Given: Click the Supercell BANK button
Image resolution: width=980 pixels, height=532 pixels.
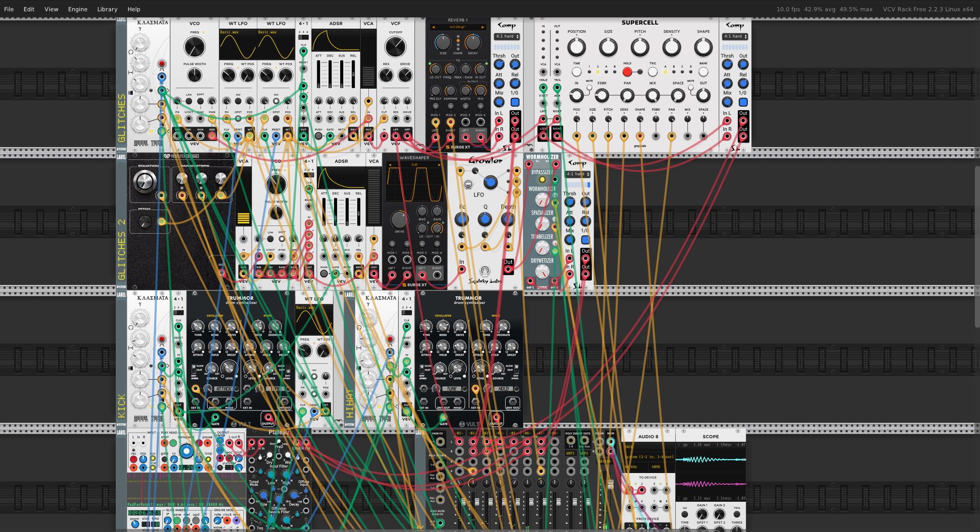Looking at the screenshot, I should coord(703,72).
